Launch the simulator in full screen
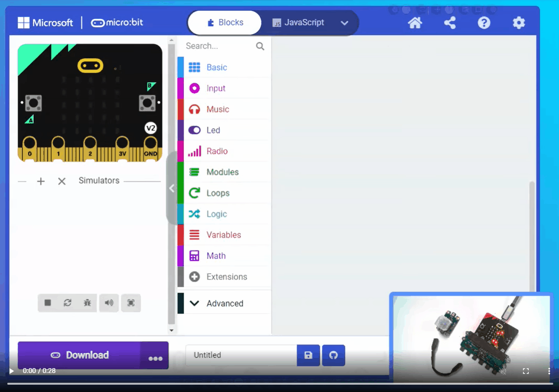Viewport: 559px width, 392px height. (x=131, y=303)
